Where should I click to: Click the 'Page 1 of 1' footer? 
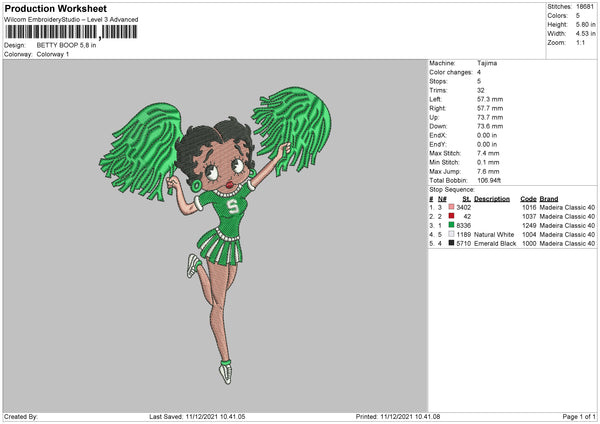coord(579,417)
